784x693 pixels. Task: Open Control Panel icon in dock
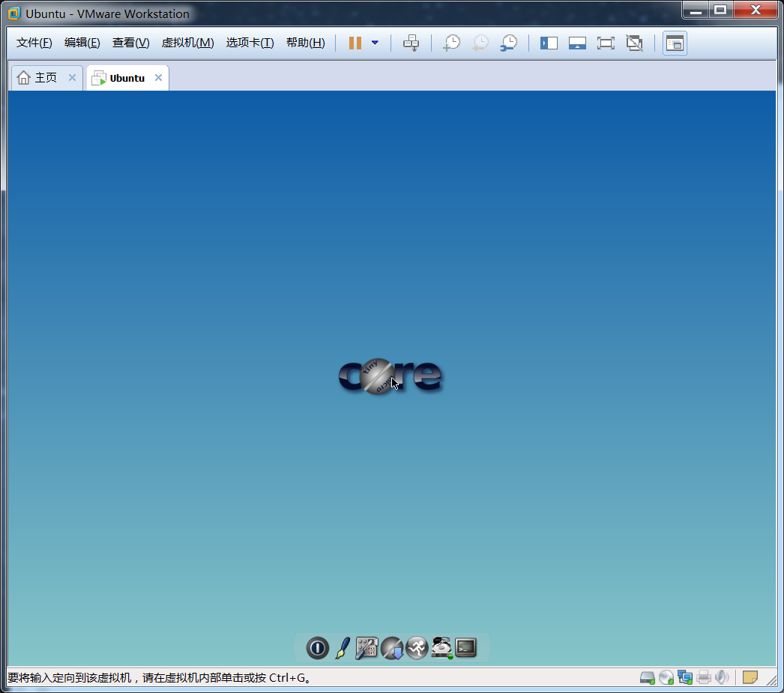pos(367,648)
